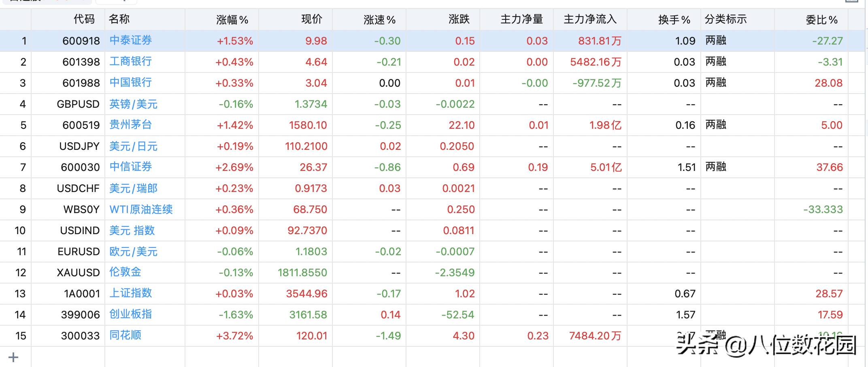Click the 主力净量 column header
Viewport: 868px width, 367px height.
[x=521, y=19]
